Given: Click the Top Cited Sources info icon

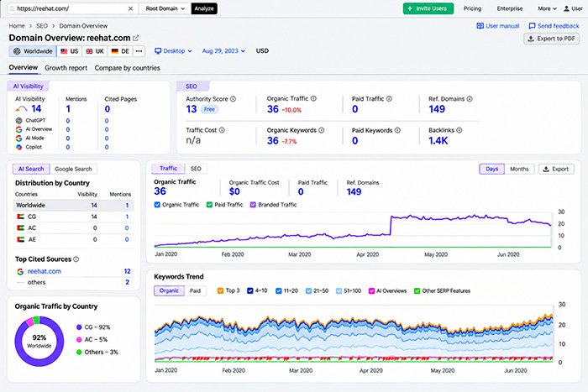Looking at the screenshot, I should 76,259.
